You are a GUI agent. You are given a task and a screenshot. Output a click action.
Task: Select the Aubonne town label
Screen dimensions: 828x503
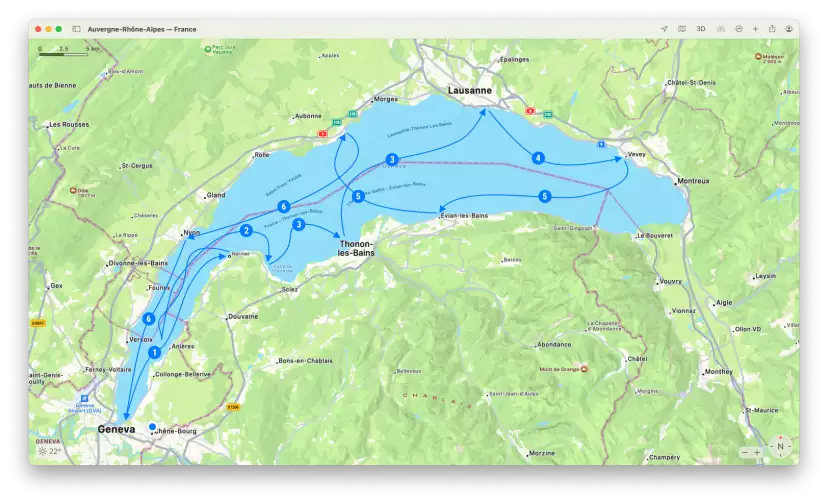click(x=308, y=116)
